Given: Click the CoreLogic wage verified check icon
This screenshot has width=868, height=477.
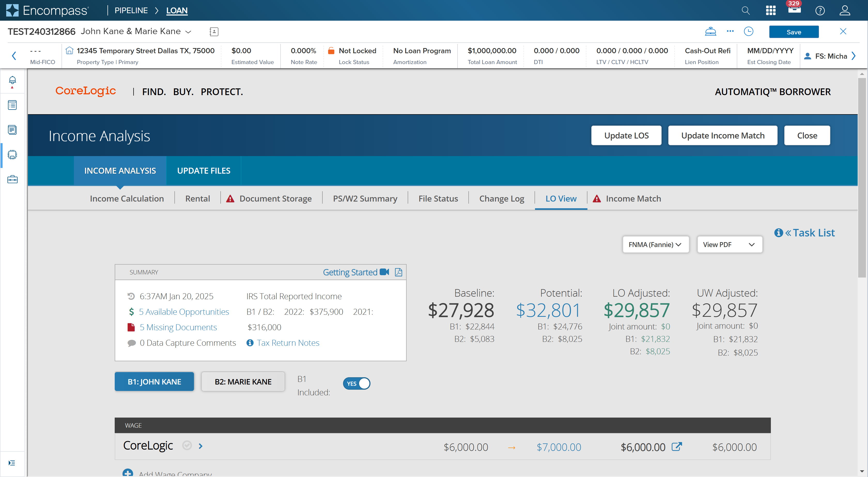Looking at the screenshot, I should (187, 446).
